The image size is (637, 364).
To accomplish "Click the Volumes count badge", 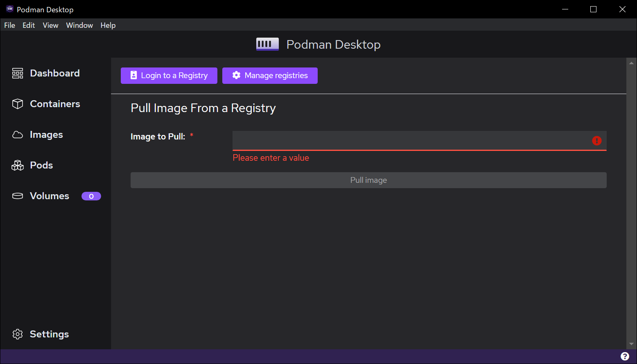I will (91, 196).
